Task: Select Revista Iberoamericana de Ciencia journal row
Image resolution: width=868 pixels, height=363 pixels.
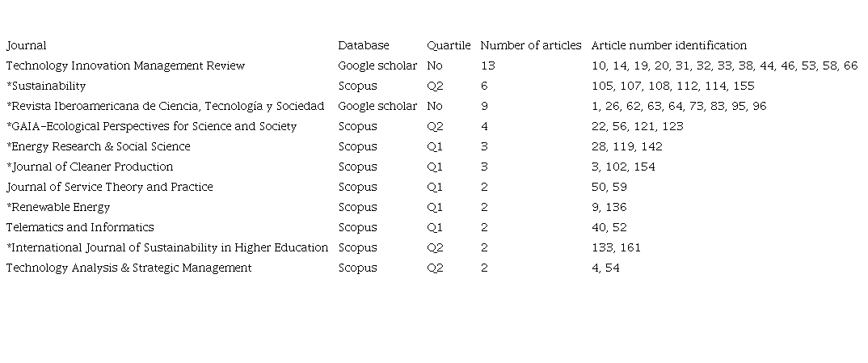Action: (x=166, y=106)
